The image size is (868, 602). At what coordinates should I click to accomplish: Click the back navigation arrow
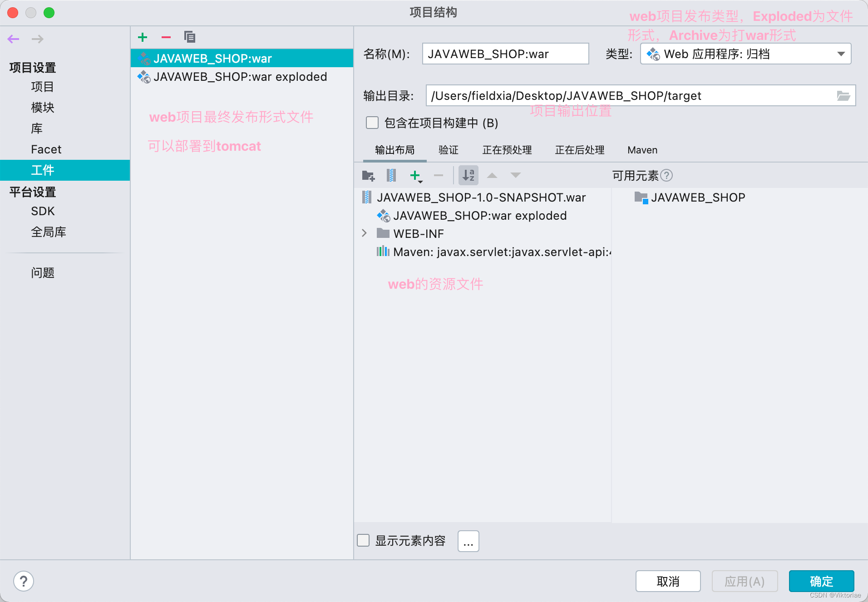(x=13, y=39)
